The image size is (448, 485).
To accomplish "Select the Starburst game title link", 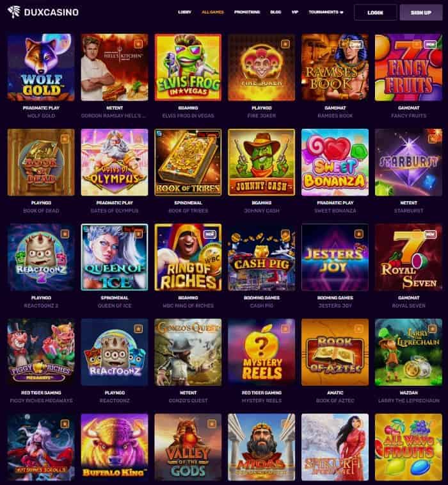I will [x=408, y=211].
